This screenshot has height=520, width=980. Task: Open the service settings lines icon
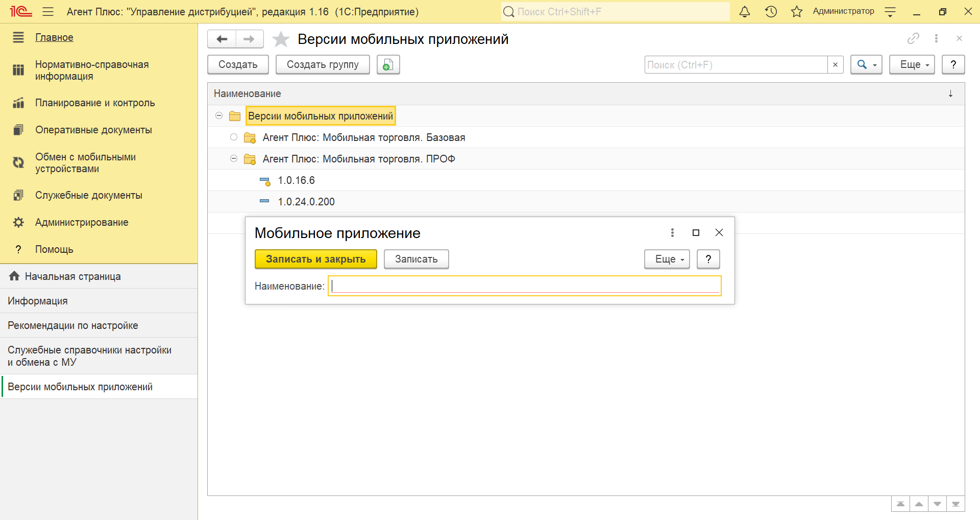[x=890, y=11]
